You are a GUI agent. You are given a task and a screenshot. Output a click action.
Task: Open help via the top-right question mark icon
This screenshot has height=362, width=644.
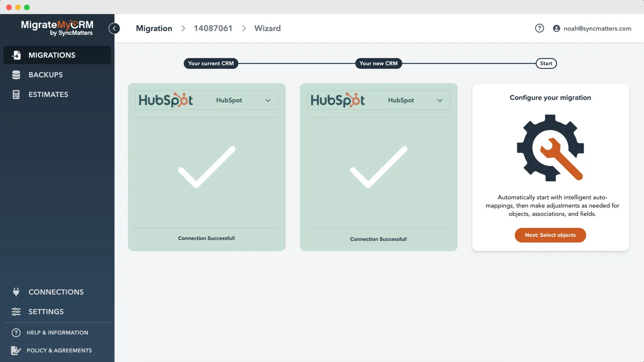click(x=539, y=28)
